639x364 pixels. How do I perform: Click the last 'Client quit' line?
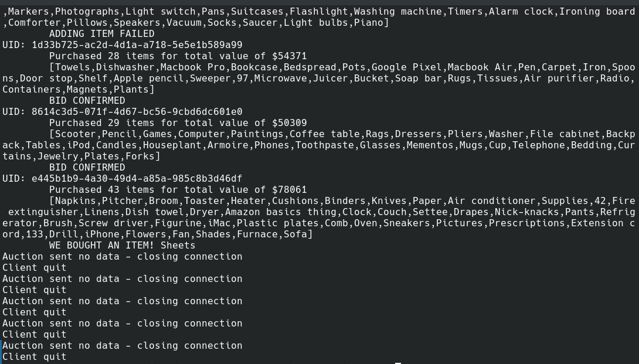(x=34, y=357)
